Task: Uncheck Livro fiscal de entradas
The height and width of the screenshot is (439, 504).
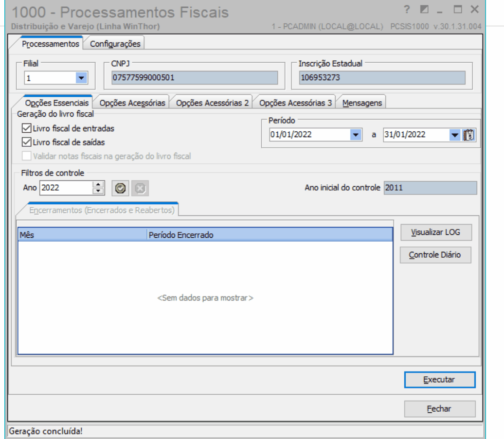Action: pyautogui.click(x=27, y=128)
